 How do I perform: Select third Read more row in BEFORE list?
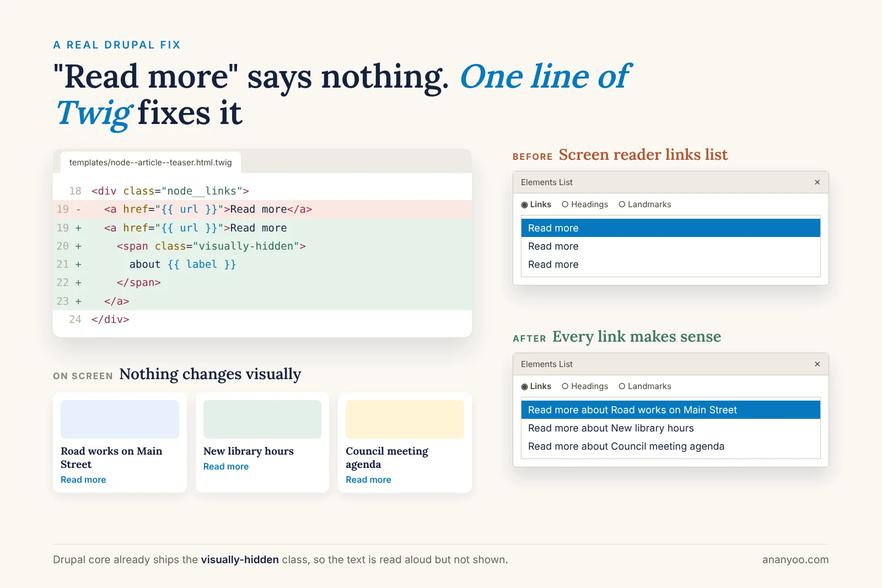[x=671, y=265]
